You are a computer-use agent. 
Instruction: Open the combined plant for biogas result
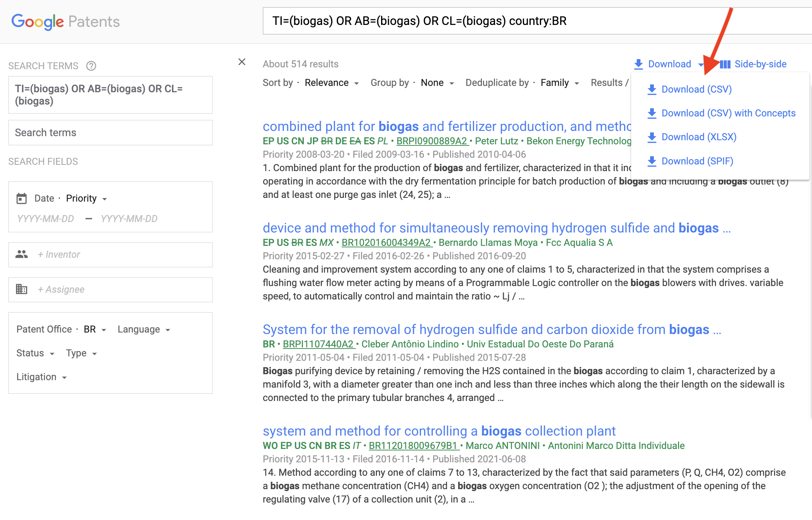point(447,126)
